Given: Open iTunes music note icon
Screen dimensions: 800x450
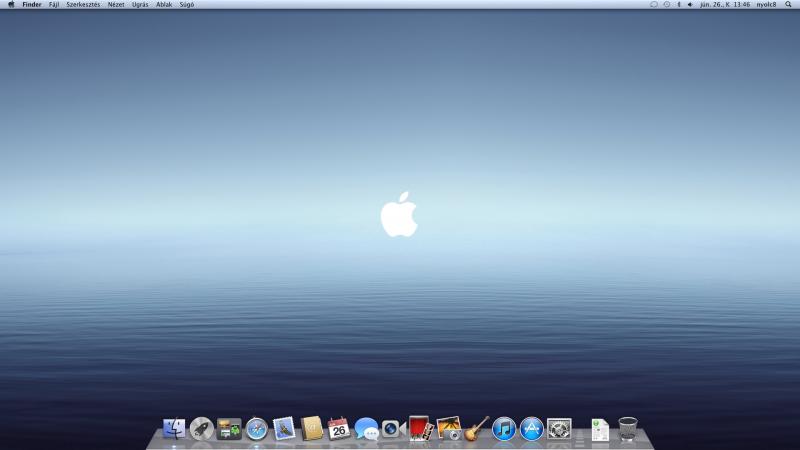Looking at the screenshot, I should tap(504, 429).
